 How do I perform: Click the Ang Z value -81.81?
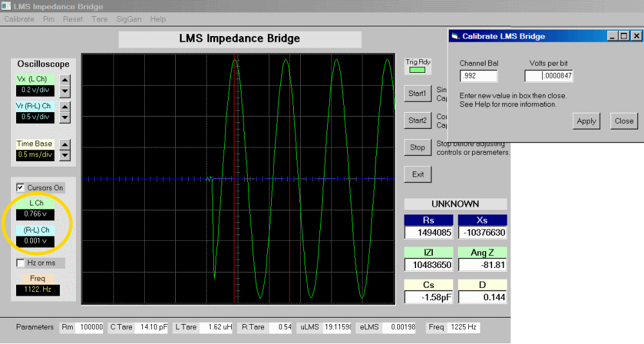(482, 265)
